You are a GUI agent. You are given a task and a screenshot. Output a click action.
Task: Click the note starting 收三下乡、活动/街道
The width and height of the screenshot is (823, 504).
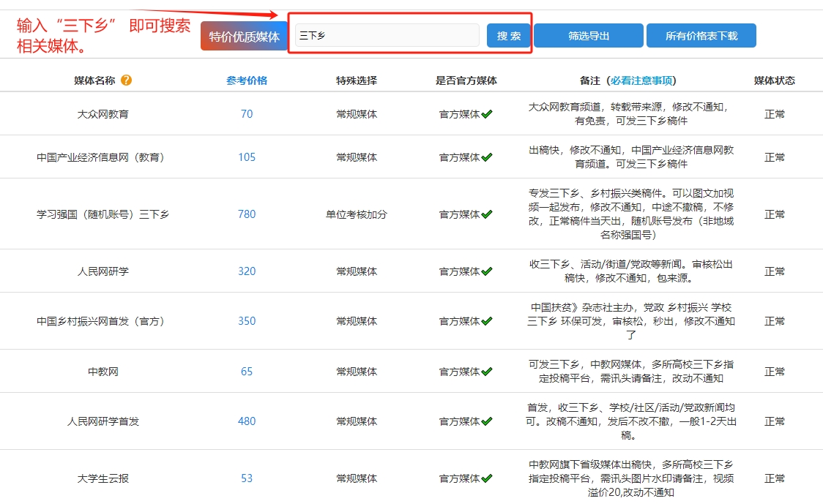click(630, 271)
